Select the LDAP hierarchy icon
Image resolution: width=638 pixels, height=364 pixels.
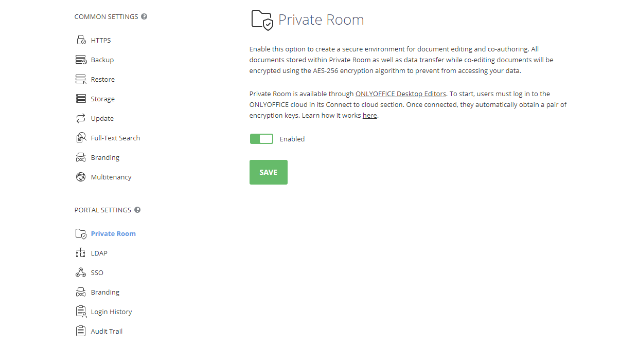pyautogui.click(x=81, y=252)
